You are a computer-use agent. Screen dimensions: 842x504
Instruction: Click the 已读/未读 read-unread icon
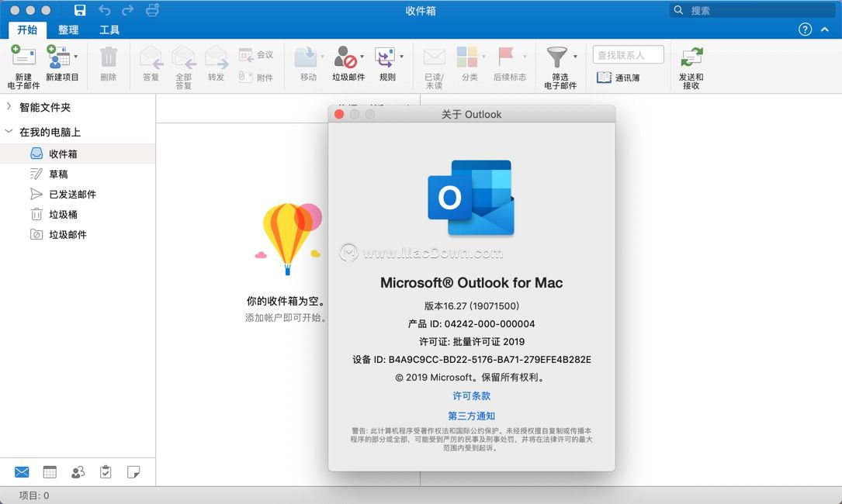point(434,57)
